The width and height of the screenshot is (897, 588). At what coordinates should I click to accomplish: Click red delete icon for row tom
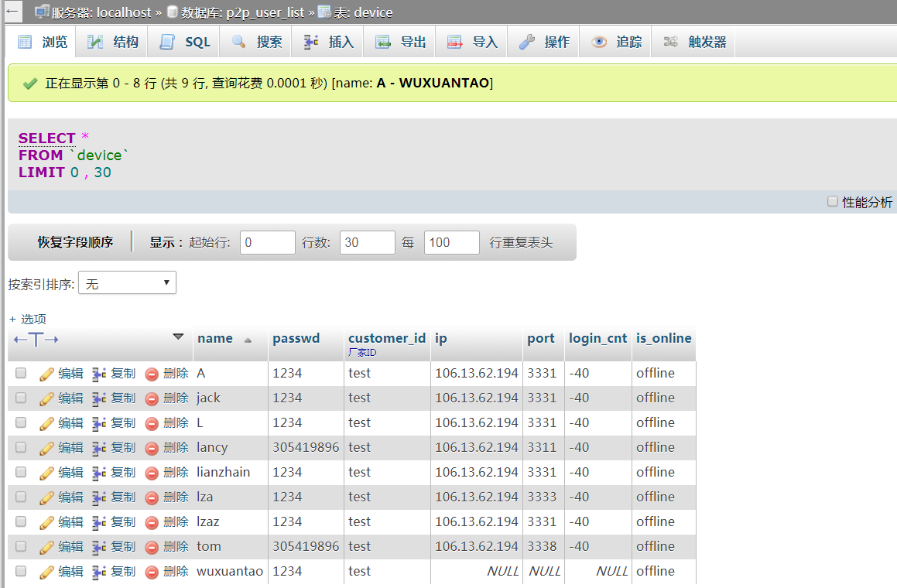click(152, 548)
